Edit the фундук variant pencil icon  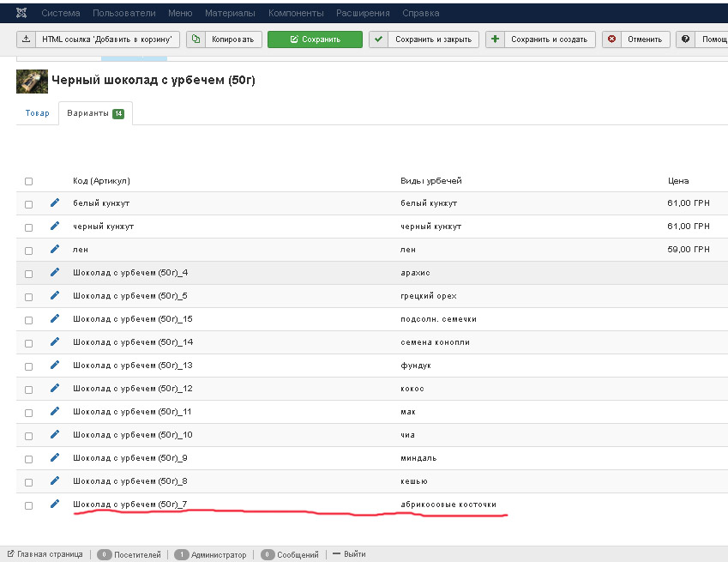point(55,365)
